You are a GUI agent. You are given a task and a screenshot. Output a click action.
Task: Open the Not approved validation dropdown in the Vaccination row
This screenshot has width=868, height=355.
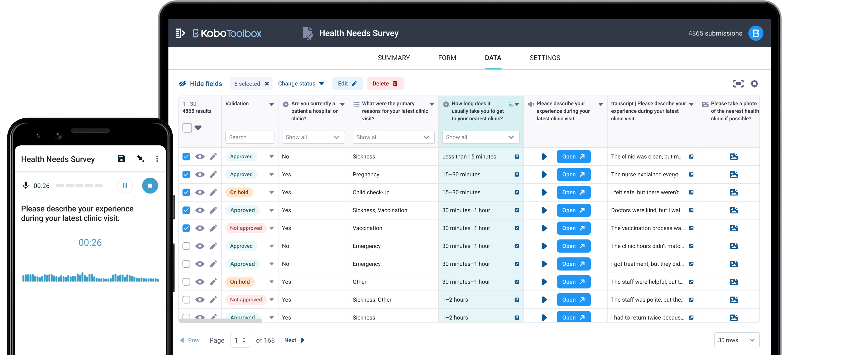pos(272,228)
